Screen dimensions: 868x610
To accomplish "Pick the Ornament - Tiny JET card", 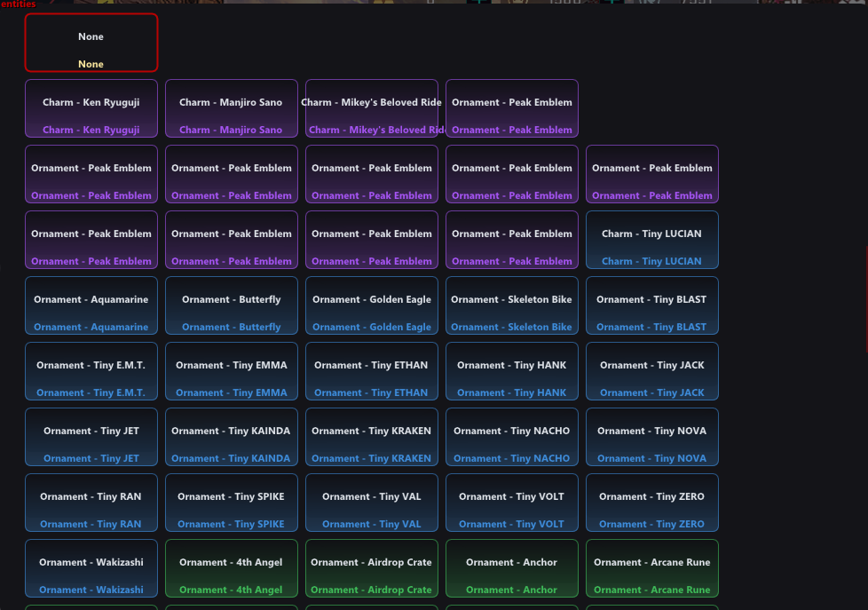I will [91, 437].
